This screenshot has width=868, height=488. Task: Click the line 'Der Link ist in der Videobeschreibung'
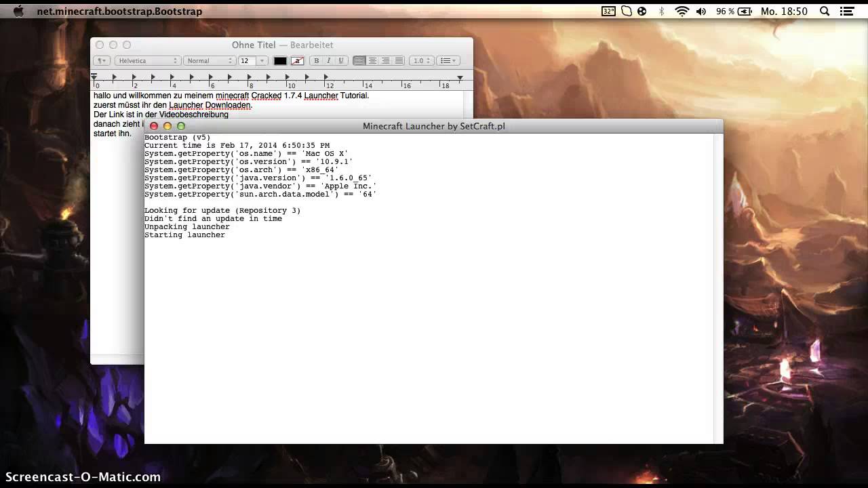(161, 115)
